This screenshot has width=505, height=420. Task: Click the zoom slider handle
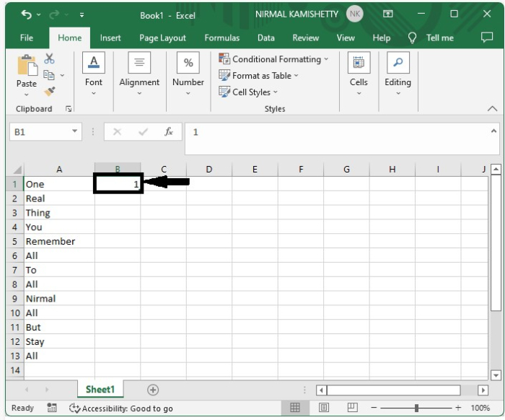[416, 408]
